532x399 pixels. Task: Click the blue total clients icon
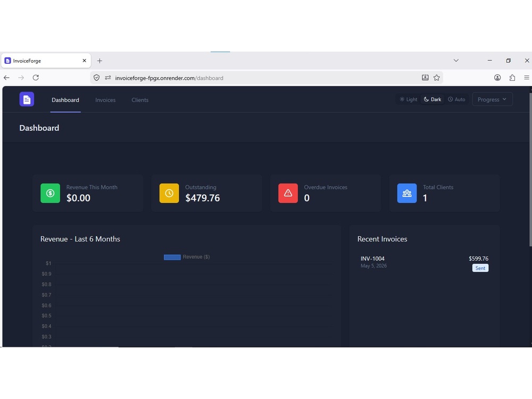pyautogui.click(x=407, y=193)
